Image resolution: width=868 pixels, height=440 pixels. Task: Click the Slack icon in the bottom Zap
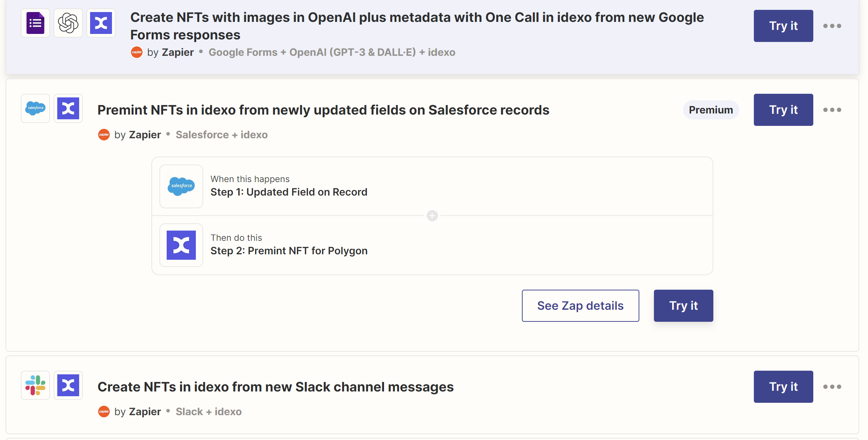[x=35, y=385]
